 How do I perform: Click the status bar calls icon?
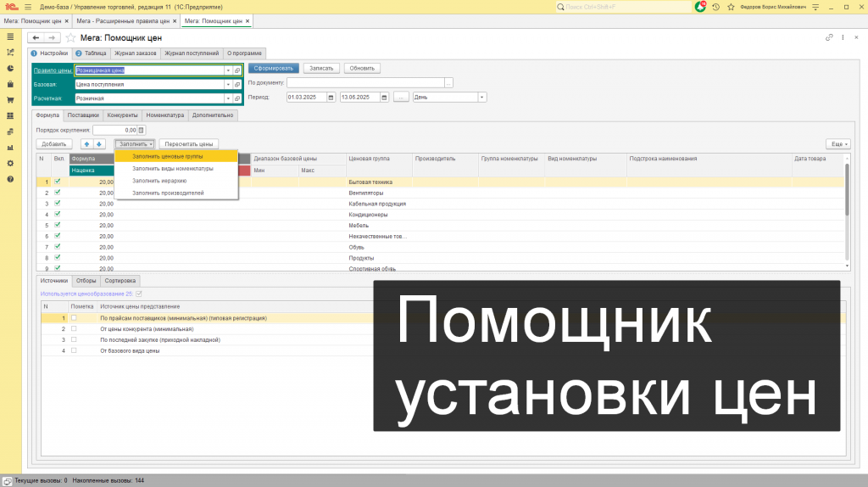[x=7, y=481]
